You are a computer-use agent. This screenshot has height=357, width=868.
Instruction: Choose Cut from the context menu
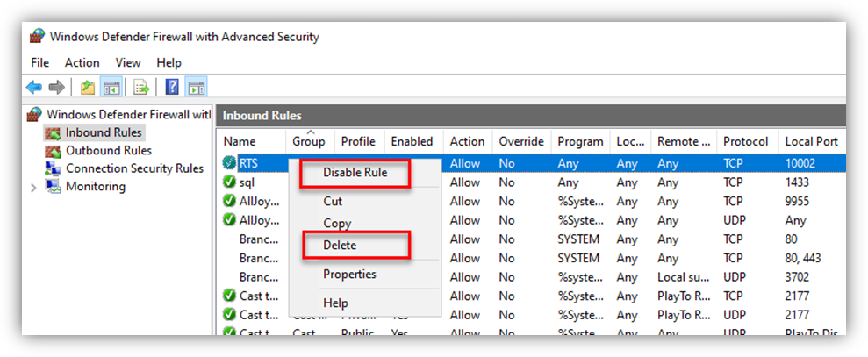(x=333, y=202)
